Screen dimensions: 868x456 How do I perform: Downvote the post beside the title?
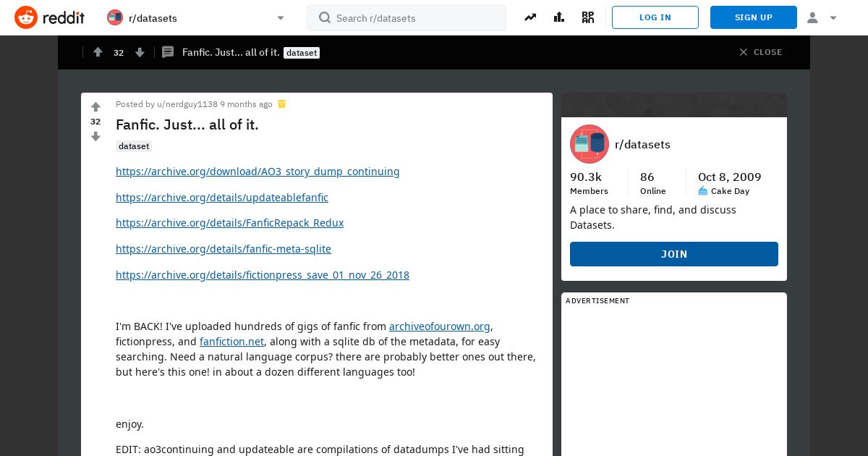click(x=95, y=136)
